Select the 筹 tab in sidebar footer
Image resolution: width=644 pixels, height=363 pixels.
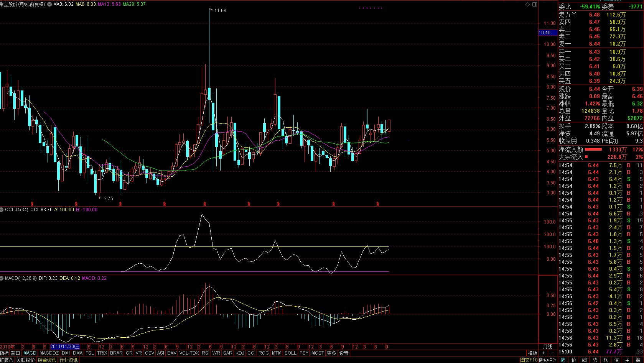638,360
